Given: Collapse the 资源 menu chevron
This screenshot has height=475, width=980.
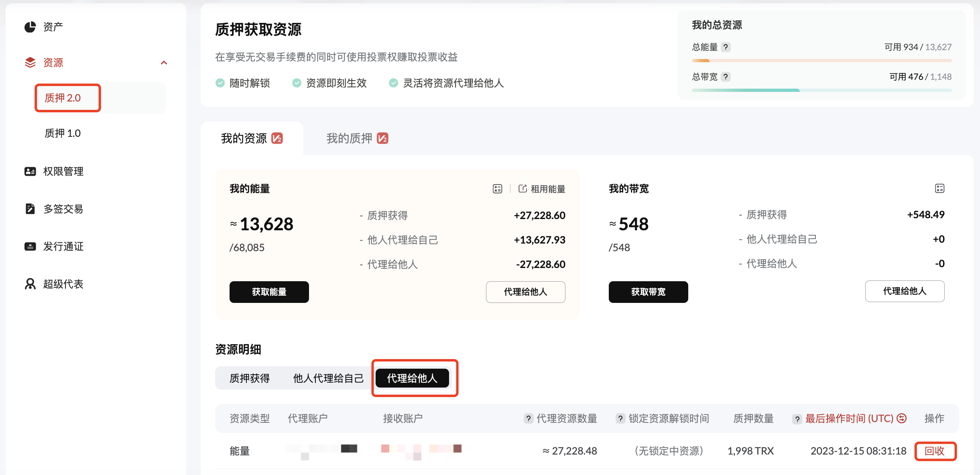Looking at the screenshot, I should click(164, 63).
